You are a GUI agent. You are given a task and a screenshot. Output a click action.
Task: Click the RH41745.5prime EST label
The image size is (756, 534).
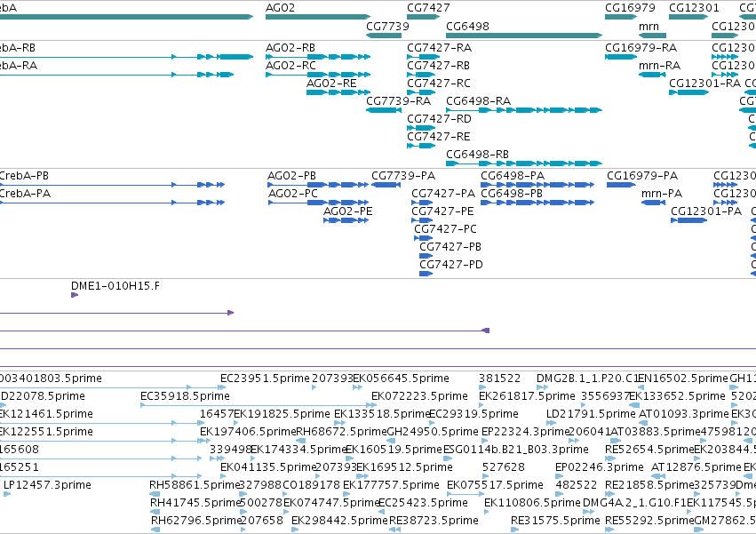point(195,503)
